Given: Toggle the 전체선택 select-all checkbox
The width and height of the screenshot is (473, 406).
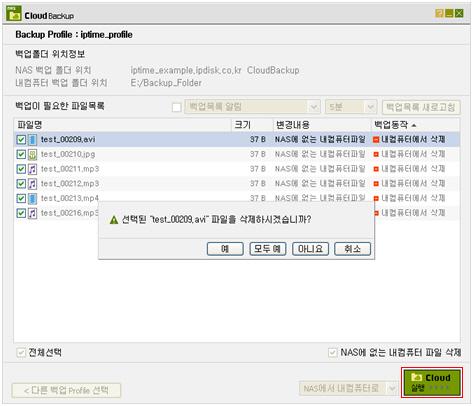Looking at the screenshot, I should click(x=21, y=352).
